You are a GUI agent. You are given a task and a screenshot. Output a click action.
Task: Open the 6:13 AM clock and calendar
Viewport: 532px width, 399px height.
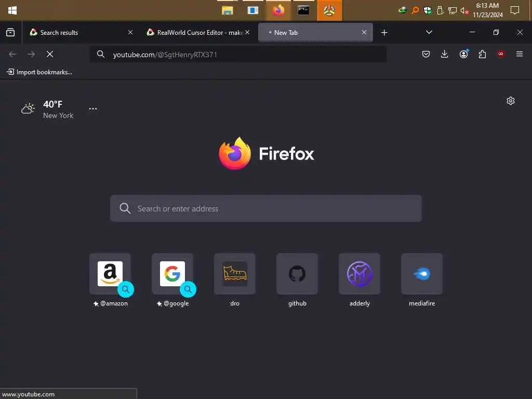(487, 10)
